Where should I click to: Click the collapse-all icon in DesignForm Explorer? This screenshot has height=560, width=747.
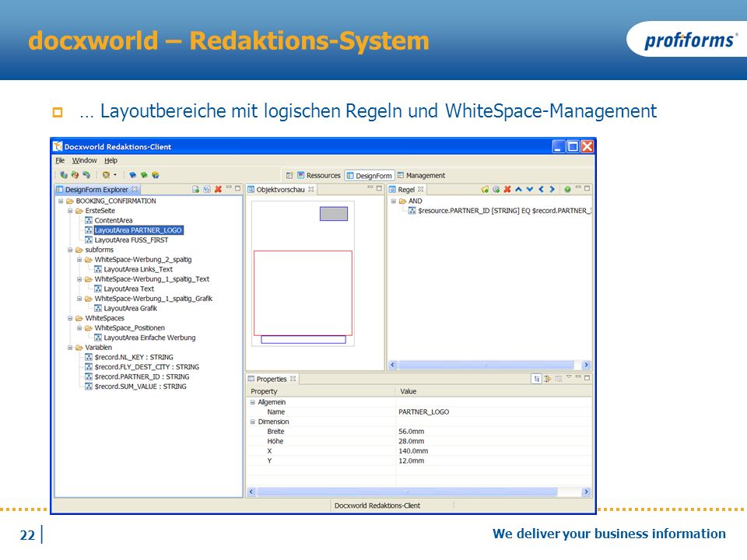[207, 190]
